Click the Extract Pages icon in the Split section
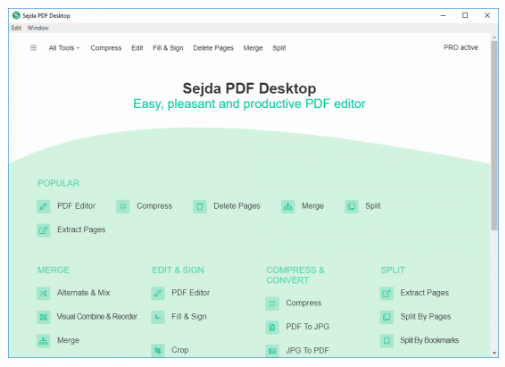This screenshot has height=367, width=505. [x=387, y=293]
